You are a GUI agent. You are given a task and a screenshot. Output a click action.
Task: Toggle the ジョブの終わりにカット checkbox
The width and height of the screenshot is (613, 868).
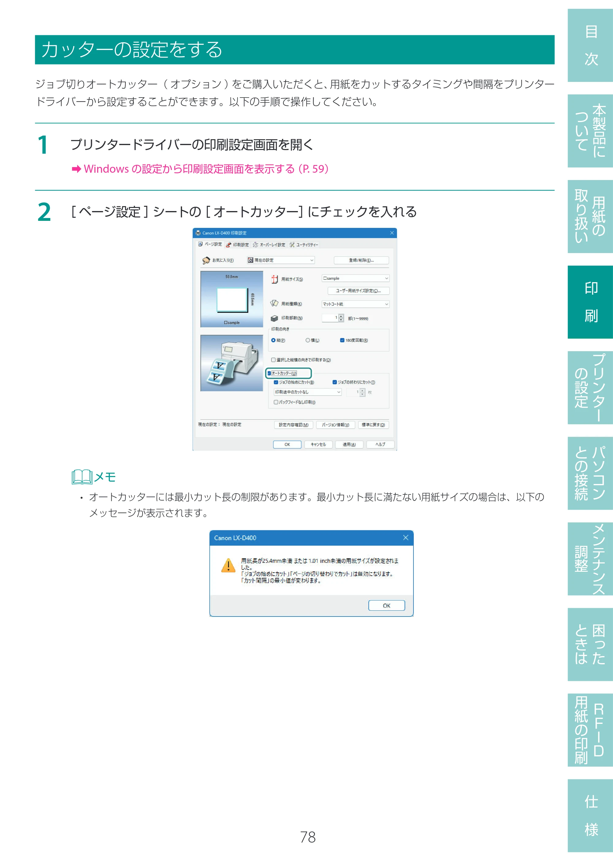pos(335,382)
